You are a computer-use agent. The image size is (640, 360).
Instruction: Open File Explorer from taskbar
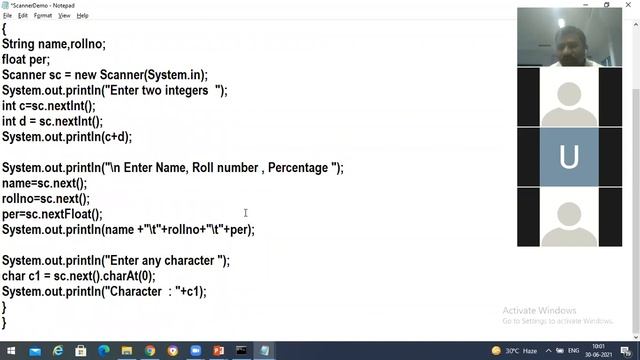click(x=127, y=351)
